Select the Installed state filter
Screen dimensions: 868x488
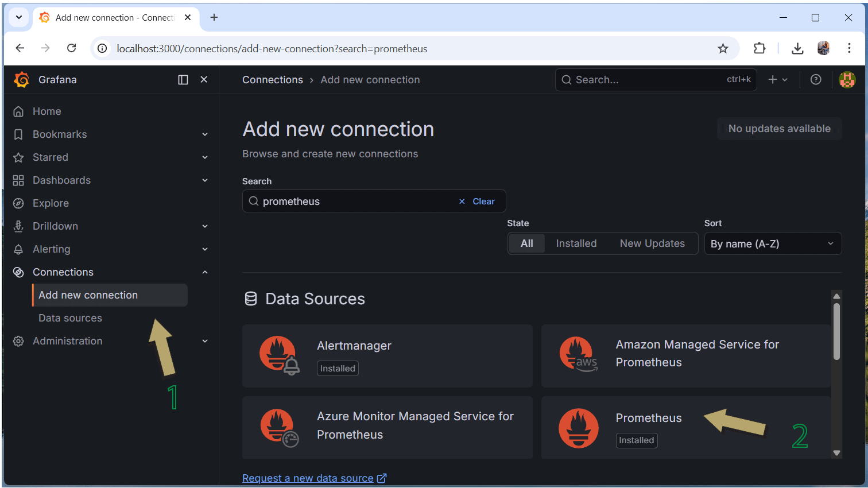576,243
